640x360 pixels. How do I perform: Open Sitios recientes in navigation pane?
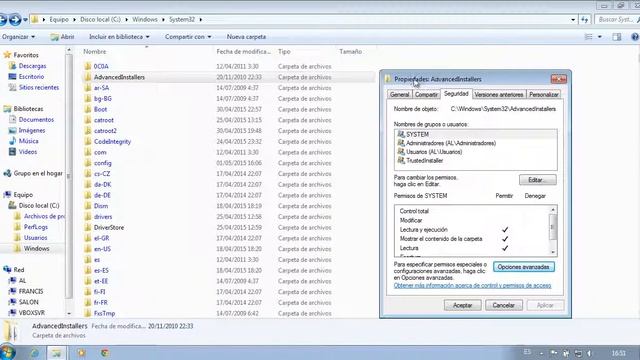pos(39,87)
